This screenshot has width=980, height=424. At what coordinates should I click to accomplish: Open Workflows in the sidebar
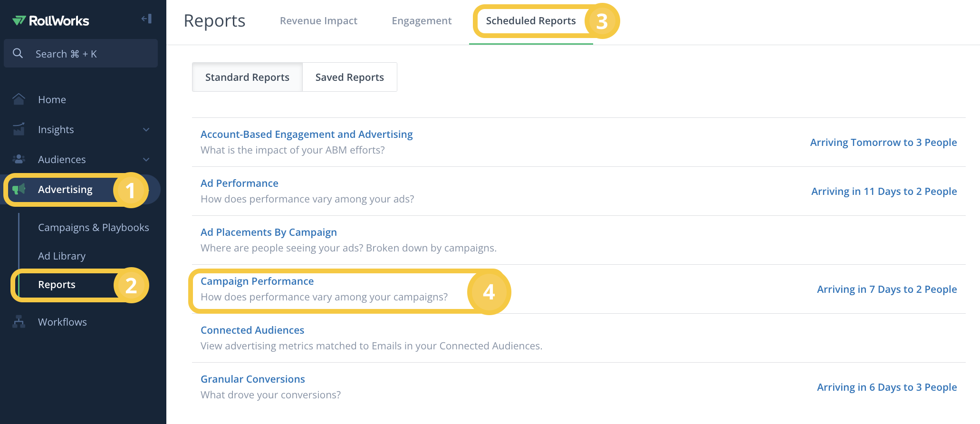[62, 322]
